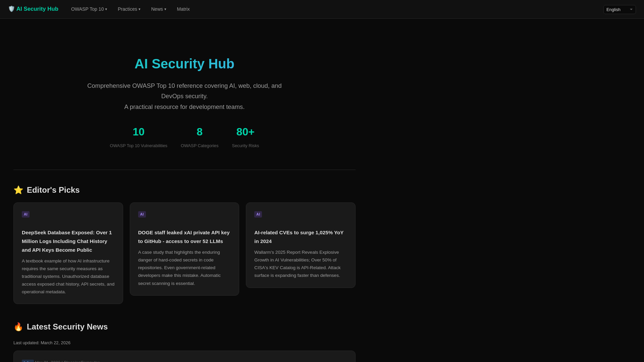Open the News dropdown menu
Viewport: 644px width, 362px height.
(x=159, y=9)
